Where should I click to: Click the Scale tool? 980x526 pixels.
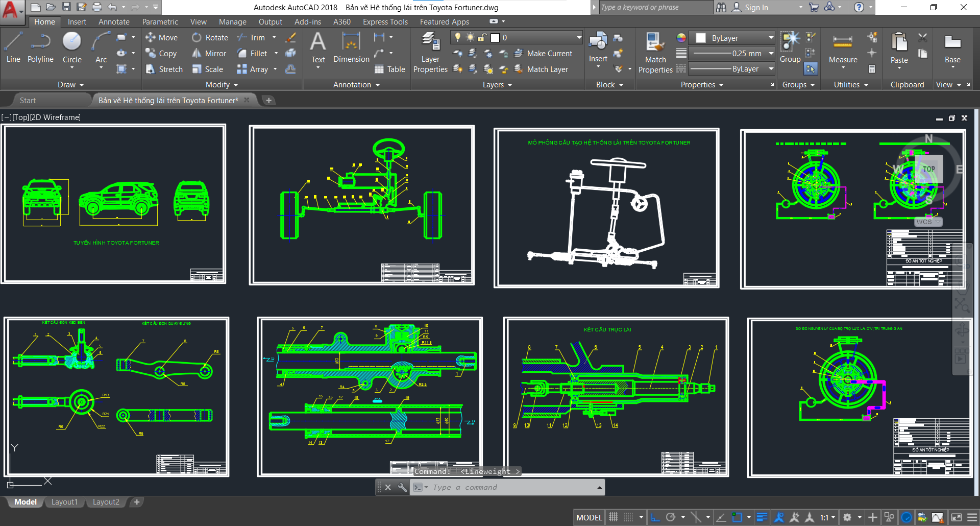pyautogui.click(x=207, y=69)
